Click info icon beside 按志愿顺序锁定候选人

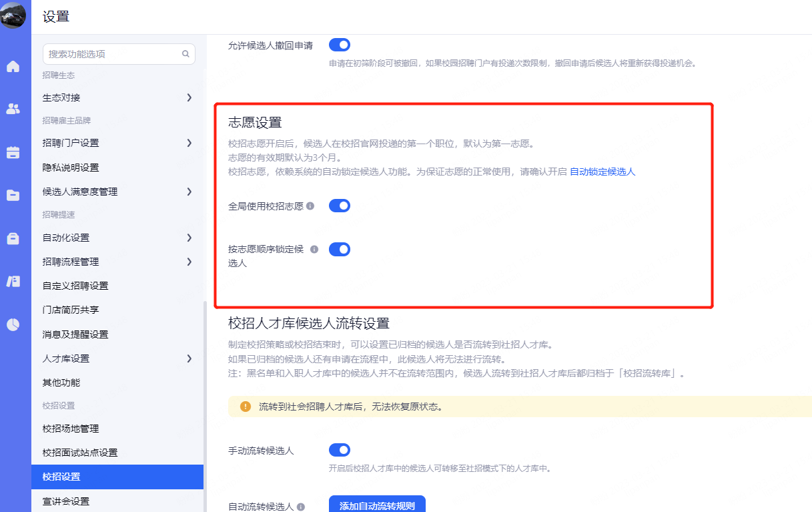point(314,250)
